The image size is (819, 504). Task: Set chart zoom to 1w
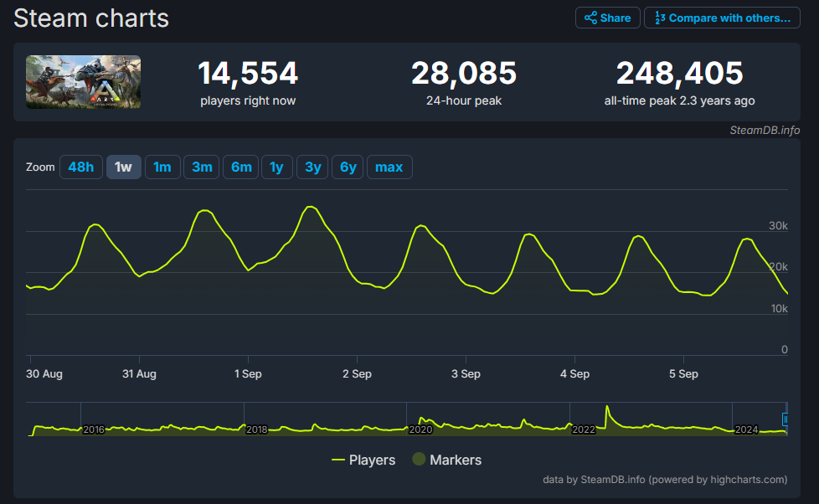pos(124,167)
